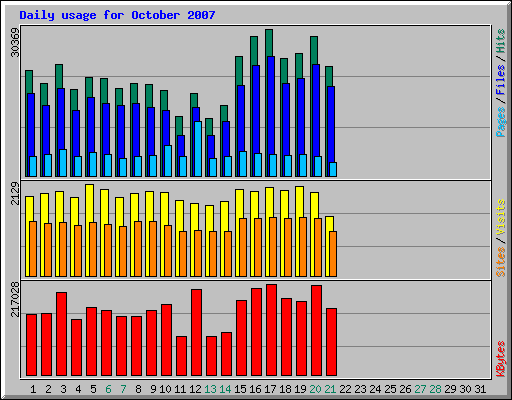Click green weekend day label 28

point(435,389)
